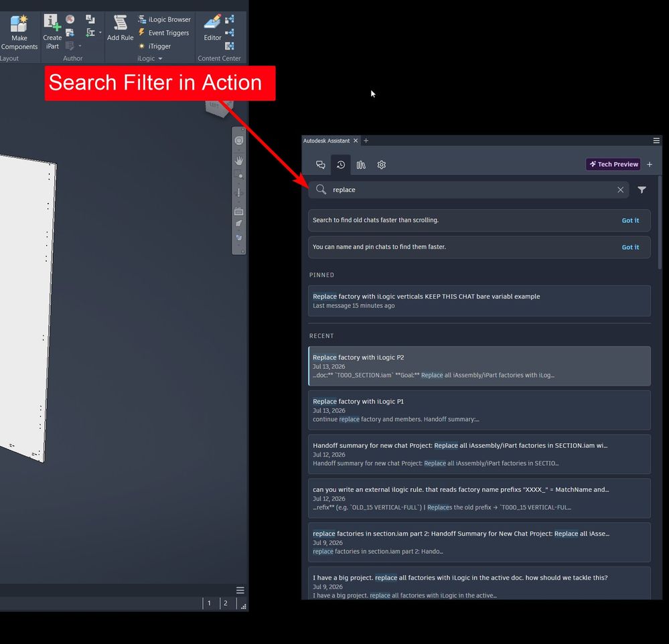Viewport: 669px width, 644px height.
Task: Switch to the chat history tab
Action: (x=340, y=165)
